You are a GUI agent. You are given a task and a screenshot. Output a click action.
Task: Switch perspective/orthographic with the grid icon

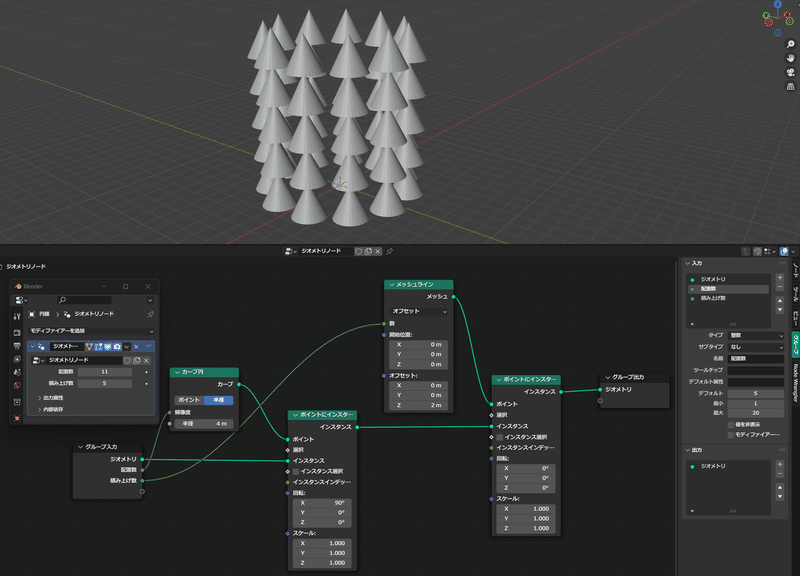[x=790, y=86]
